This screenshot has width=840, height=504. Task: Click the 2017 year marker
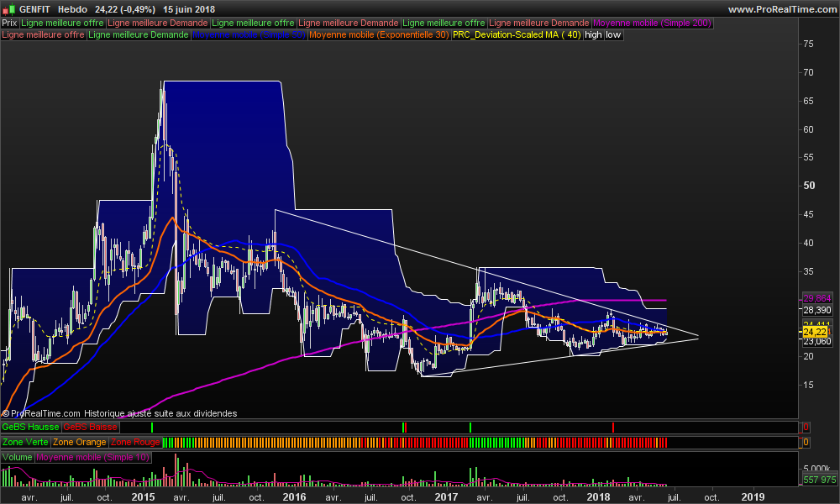coord(446,497)
